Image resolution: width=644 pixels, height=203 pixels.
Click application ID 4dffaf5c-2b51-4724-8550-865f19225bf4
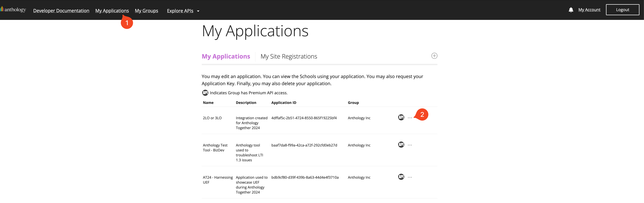304,118
